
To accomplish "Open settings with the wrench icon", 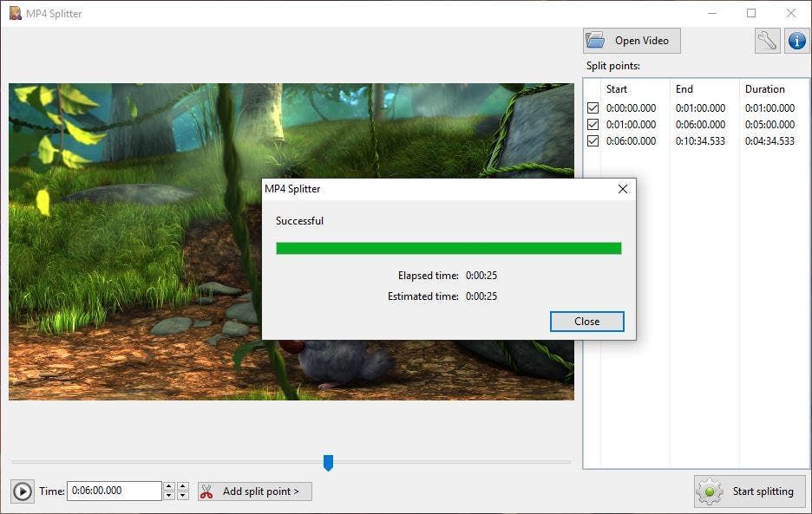I will 767,41.
